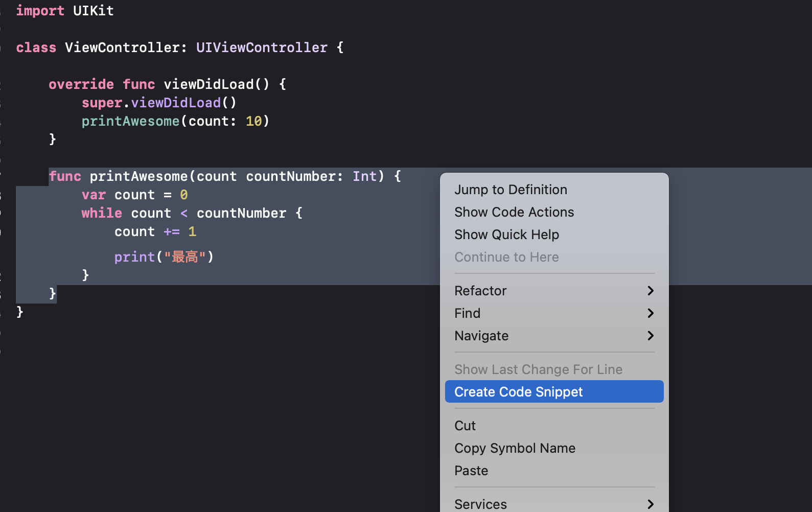Viewport: 812px width, 512px height.
Task: Expand the Refactor submenu arrow
Action: 650,291
